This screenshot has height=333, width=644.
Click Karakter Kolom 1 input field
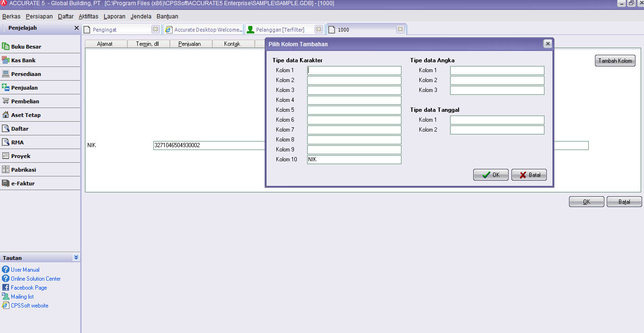354,70
